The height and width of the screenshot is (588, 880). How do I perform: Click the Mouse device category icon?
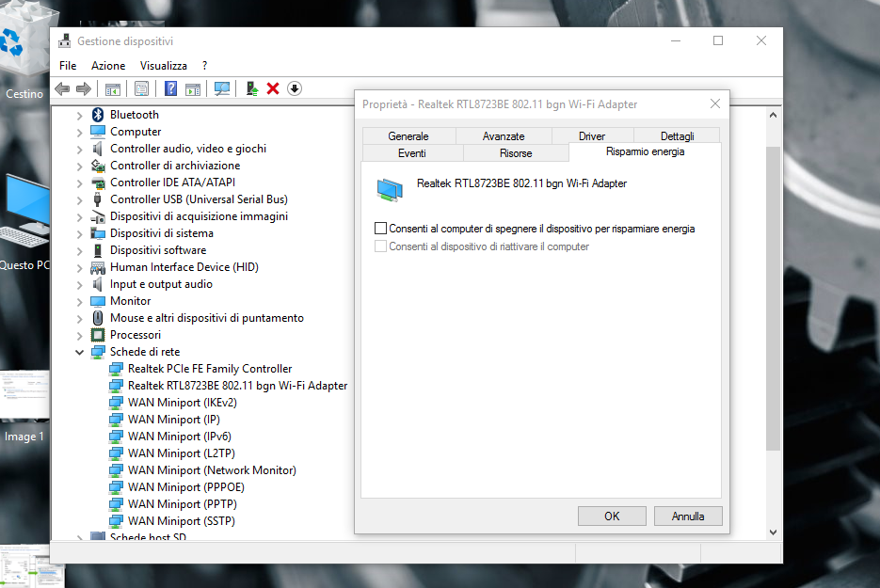(x=98, y=318)
